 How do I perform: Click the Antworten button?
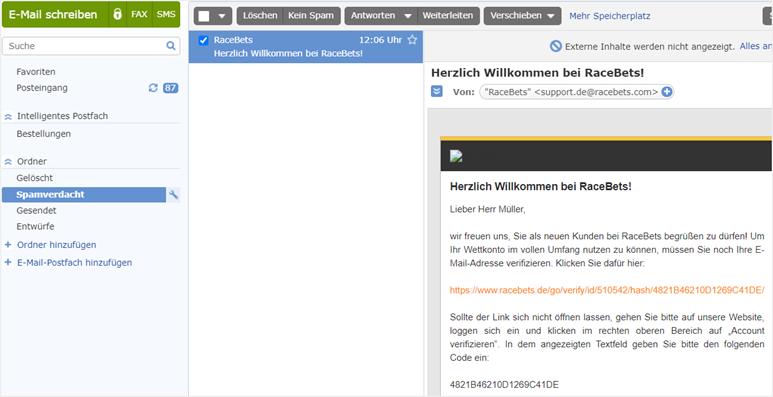pos(373,16)
